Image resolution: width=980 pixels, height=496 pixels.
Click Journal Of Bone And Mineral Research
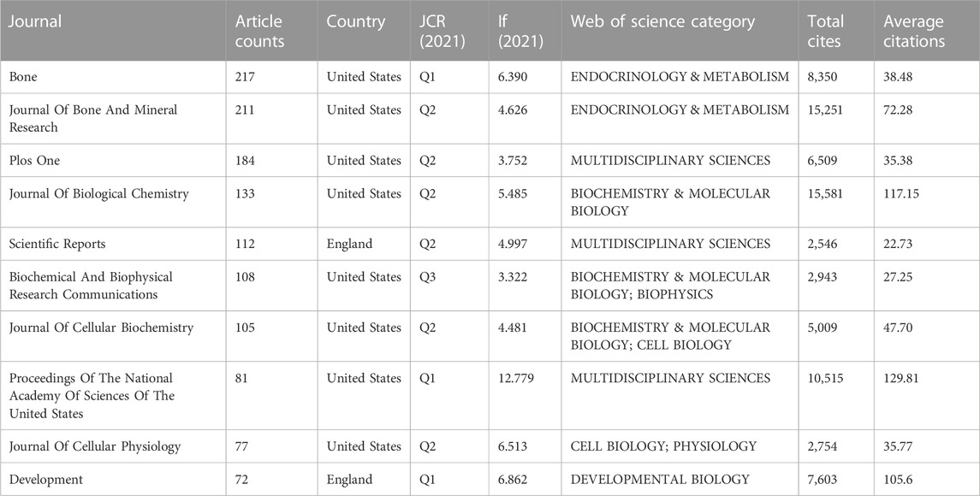point(113,119)
